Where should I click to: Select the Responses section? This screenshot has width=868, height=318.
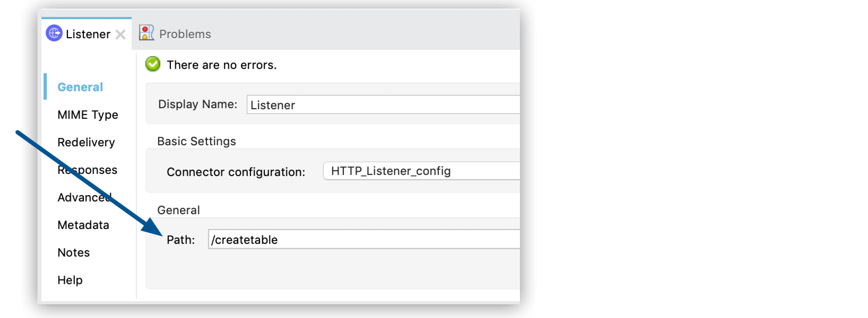88,170
